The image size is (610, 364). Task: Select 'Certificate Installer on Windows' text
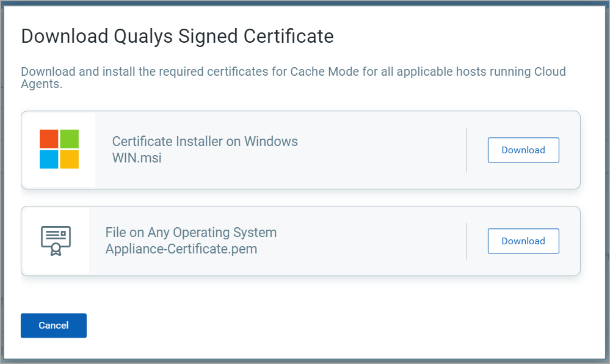pos(205,141)
